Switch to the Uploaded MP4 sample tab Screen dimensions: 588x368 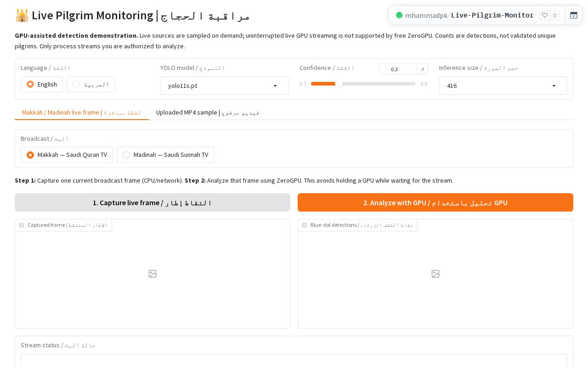[x=208, y=112]
